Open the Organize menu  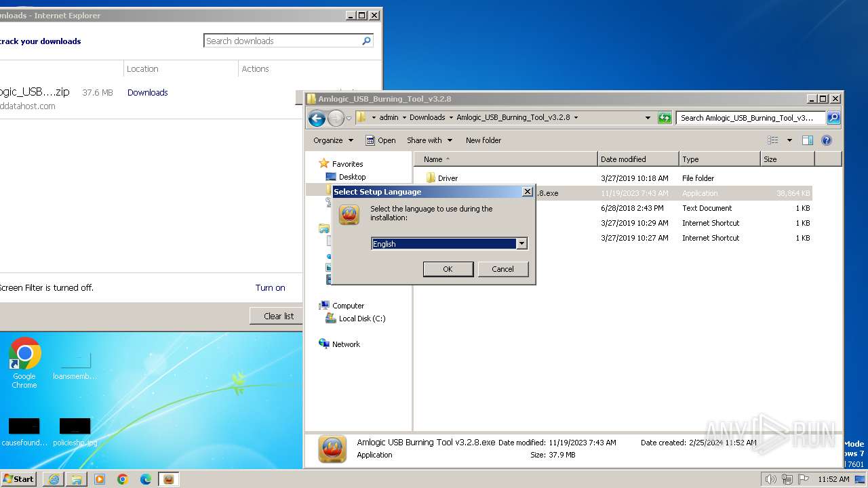[x=333, y=140]
